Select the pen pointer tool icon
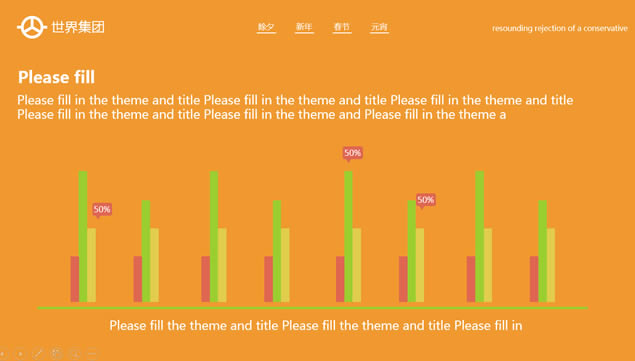The height and width of the screenshot is (361, 635). click(38, 354)
